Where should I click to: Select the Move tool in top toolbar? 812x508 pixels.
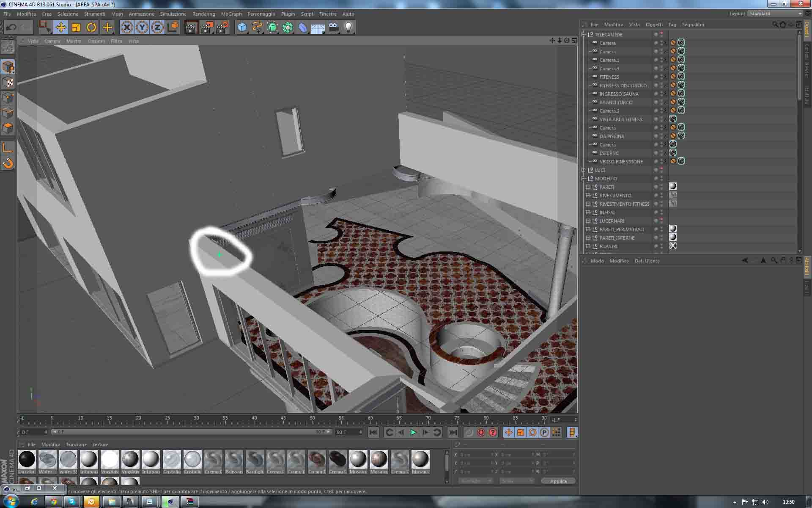(x=60, y=28)
